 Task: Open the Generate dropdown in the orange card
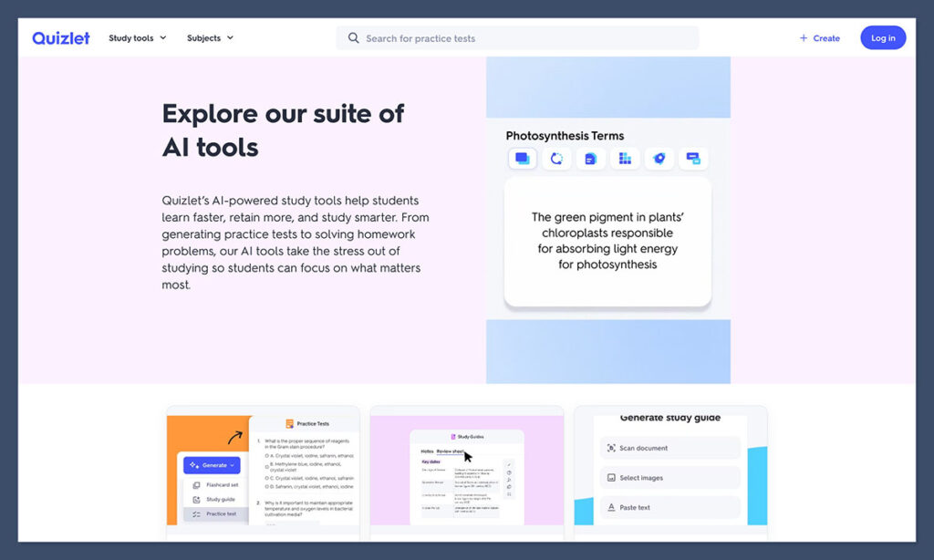click(x=213, y=465)
